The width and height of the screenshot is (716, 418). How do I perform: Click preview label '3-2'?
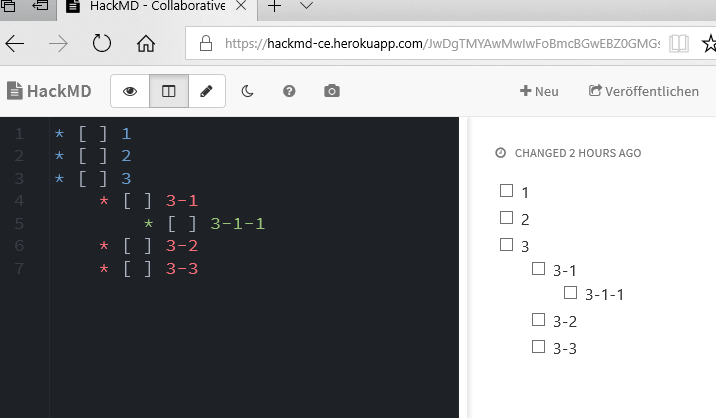point(565,322)
